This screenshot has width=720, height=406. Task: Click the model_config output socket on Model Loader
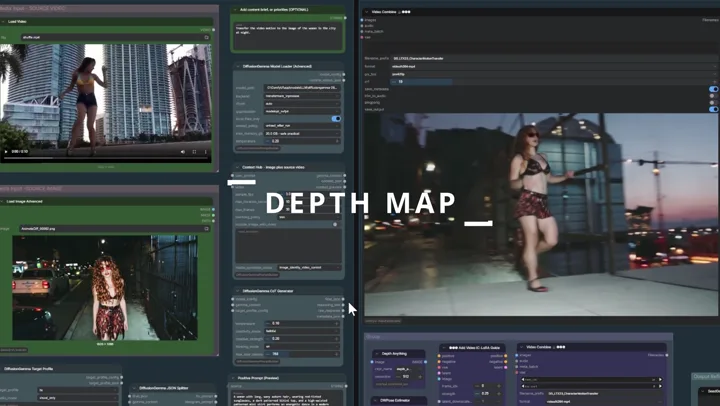pos(344,74)
